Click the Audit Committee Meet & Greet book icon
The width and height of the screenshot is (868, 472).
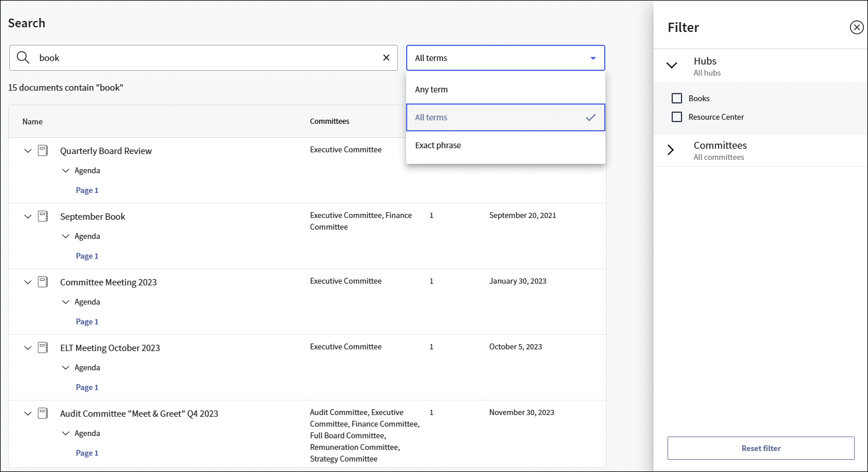click(43, 414)
